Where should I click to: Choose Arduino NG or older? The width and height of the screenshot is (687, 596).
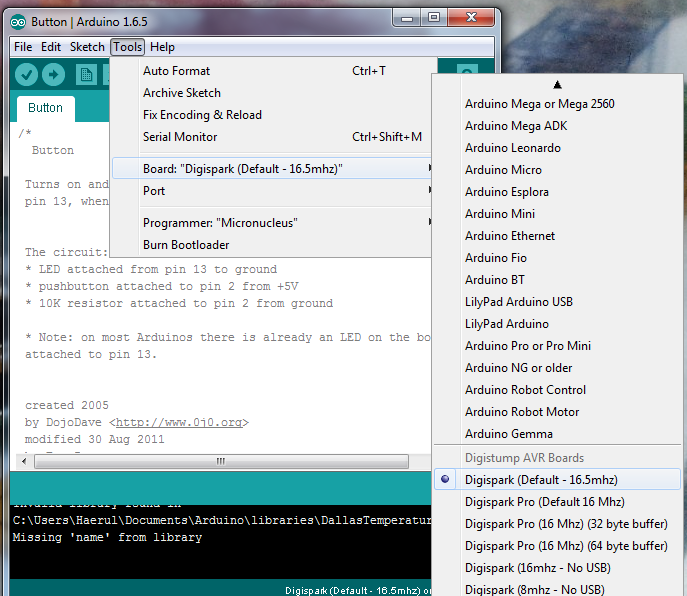click(x=557, y=368)
